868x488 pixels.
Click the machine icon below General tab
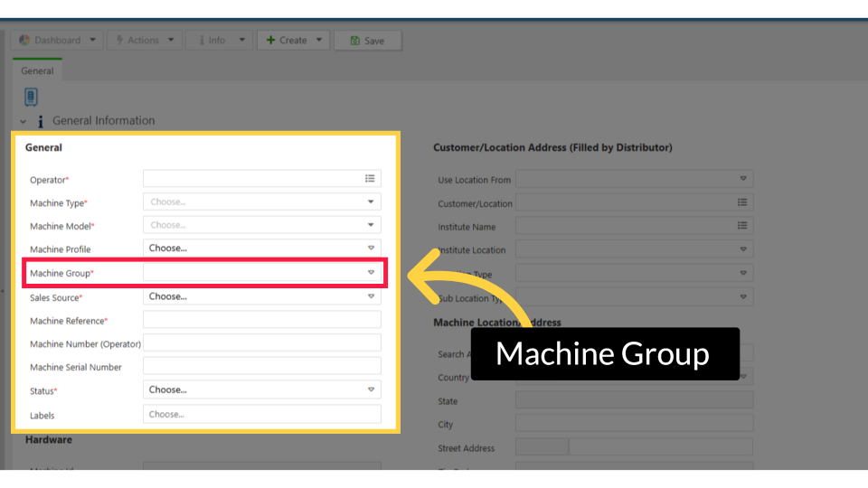[x=31, y=97]
